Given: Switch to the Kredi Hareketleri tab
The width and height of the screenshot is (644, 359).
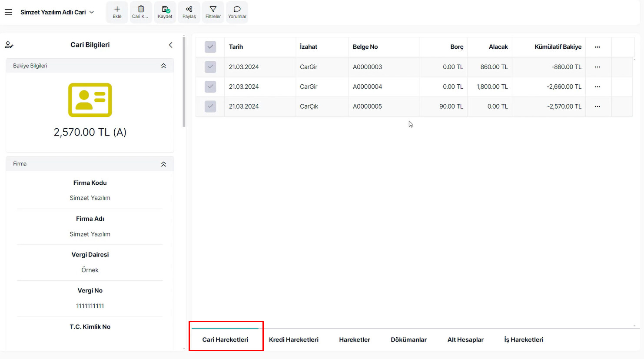Looking at the screenshot, I should pos(294,339).
